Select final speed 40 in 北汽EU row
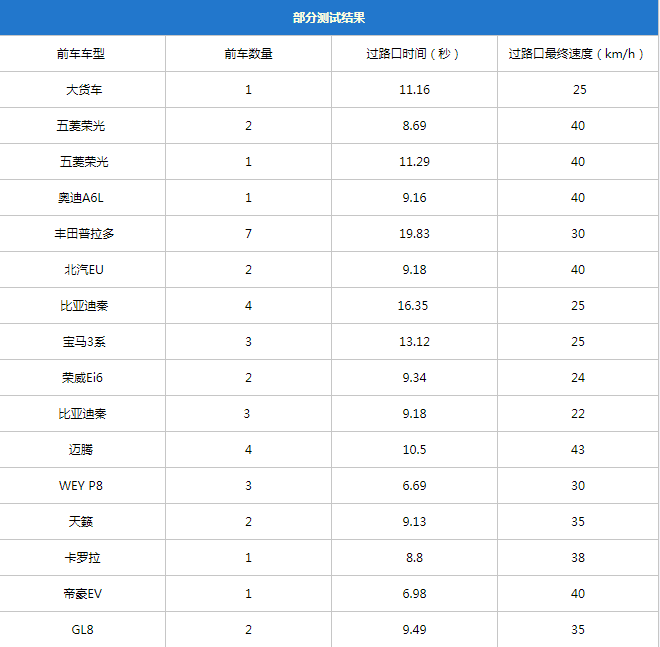Screen dimensions: 660x647 (x=578, y=270)
